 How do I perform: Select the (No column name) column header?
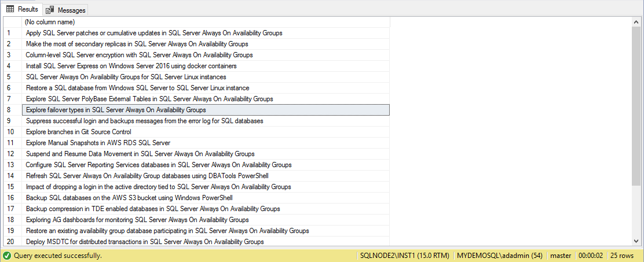tap(206, 22)
